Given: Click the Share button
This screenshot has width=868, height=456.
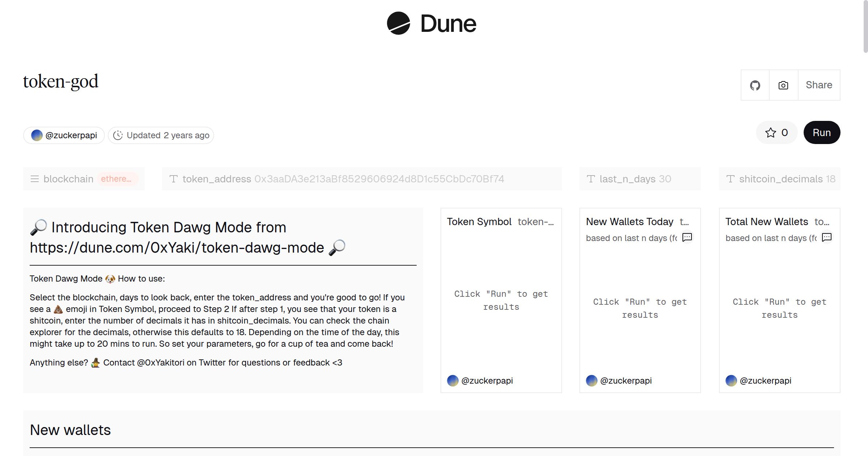Looking at the screenshot, I should click(x=819, y=85).
